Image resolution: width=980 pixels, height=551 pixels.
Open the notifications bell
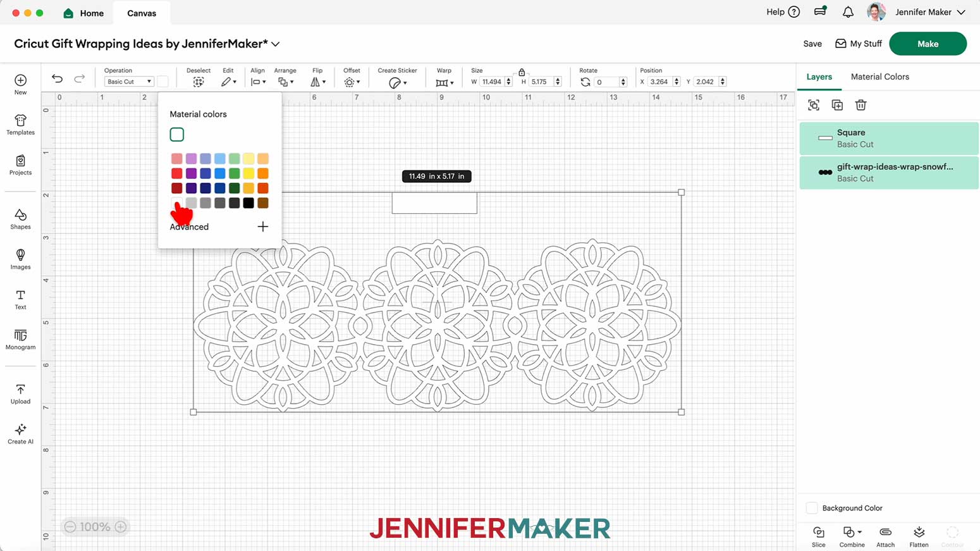(848, 12)
